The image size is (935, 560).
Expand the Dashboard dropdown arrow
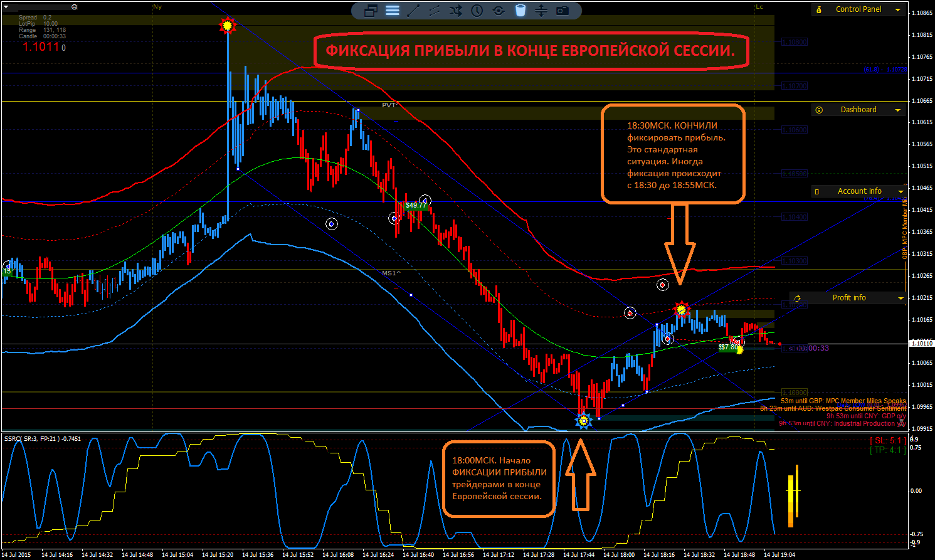point(898,110)
